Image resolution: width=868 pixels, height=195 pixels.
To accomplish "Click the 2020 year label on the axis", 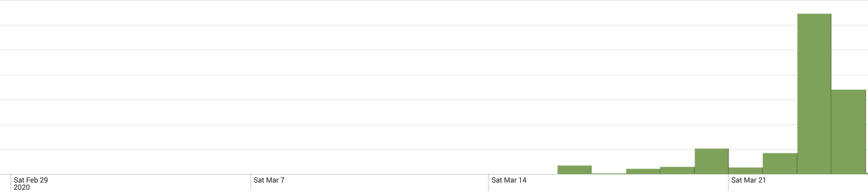I will (22, 187).
